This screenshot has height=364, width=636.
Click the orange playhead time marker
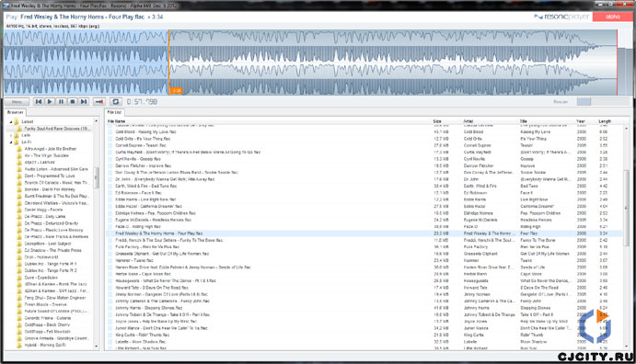coord(177,91)
